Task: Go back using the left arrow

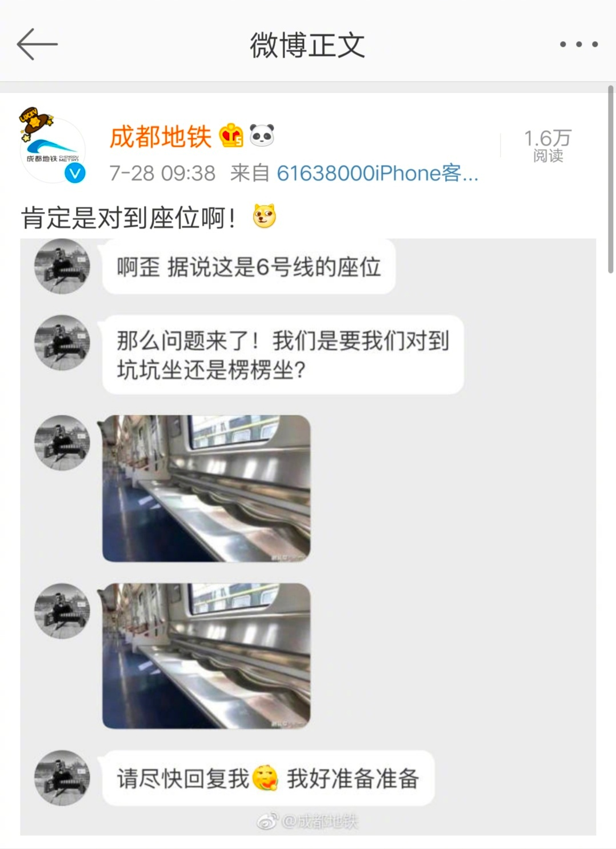Action: tap(37, 44)
